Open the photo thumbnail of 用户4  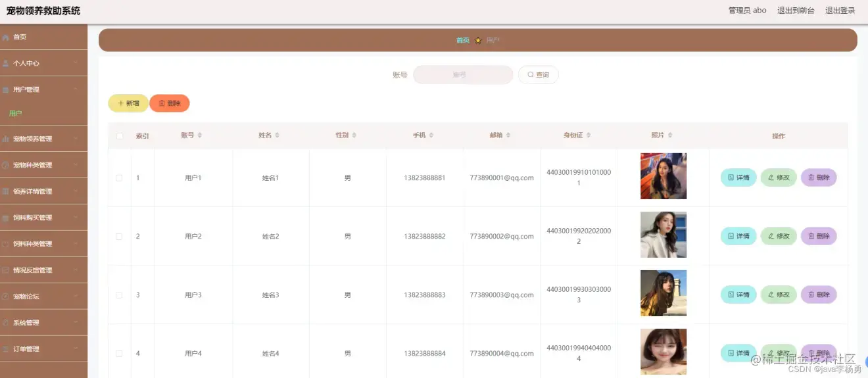[663, 352]
